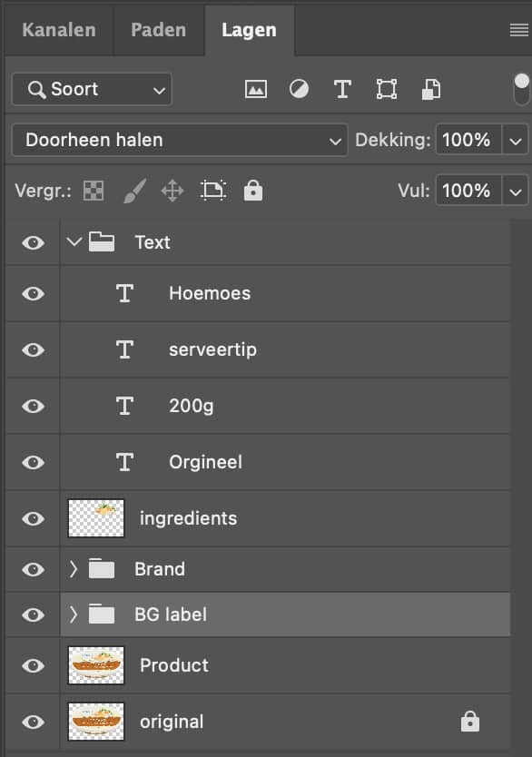Filter for shape layers icon

pos(387,89)
